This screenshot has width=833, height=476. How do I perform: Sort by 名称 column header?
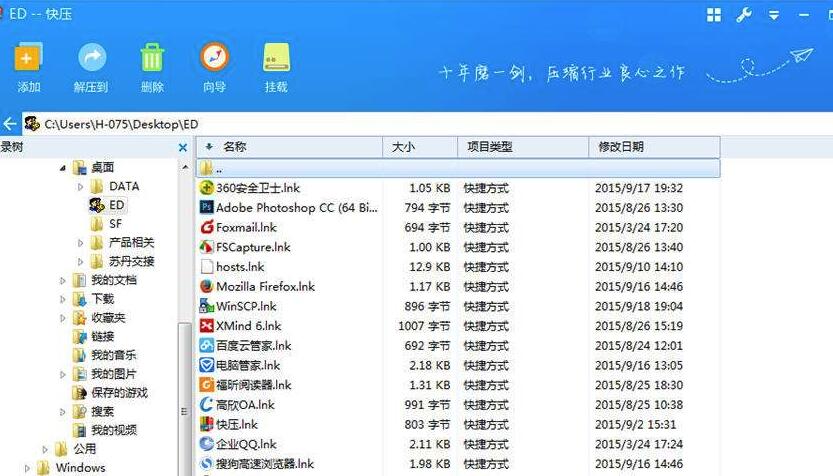pyautogui.click(x=289, y=147)
